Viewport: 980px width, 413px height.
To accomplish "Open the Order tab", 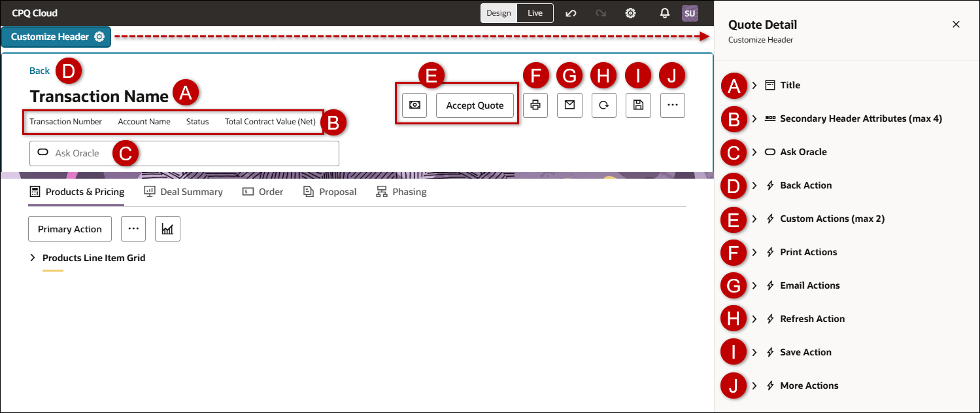I will 263,192.
